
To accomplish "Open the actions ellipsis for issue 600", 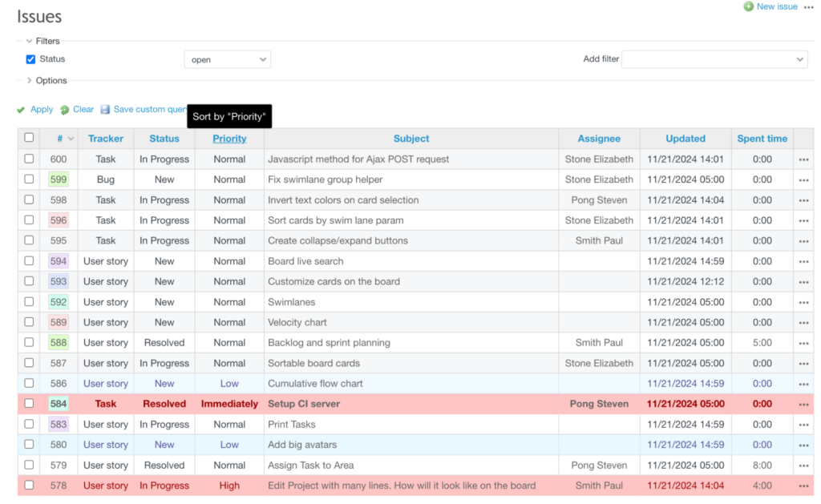I will pyautogui.click(x=803, y=159).
